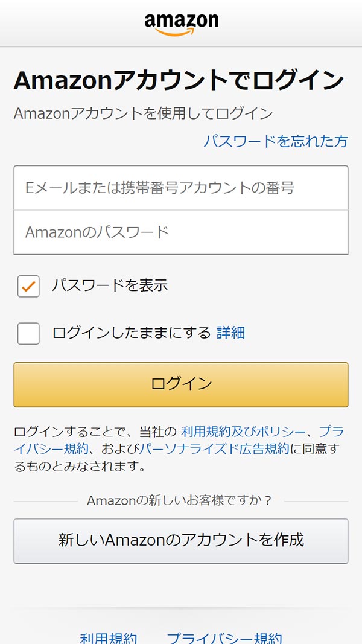The width and height of the screenshot is (362, 644).
Task: Open the パスワードを忘れた方 forgot password link
Action: pos(275,141)
